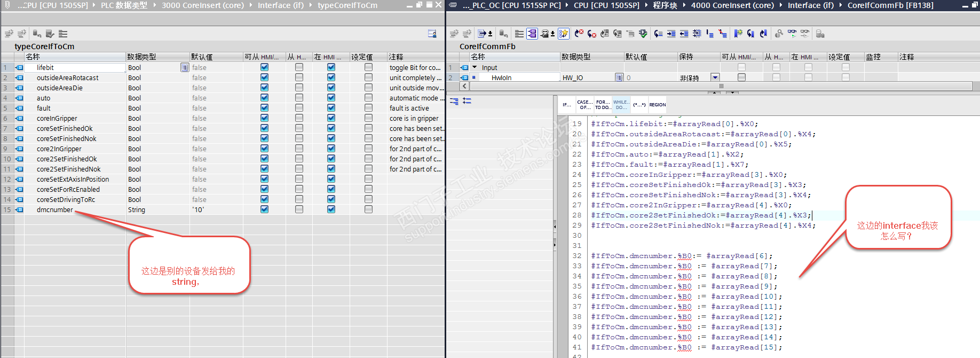Check setpoint checkbox for coreSetDrivingToRc

(368, 199)
